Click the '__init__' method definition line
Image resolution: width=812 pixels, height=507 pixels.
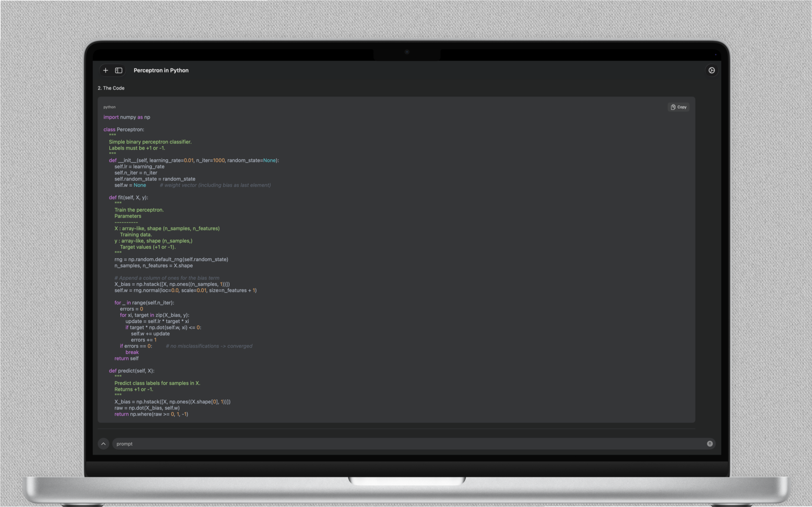194,160
